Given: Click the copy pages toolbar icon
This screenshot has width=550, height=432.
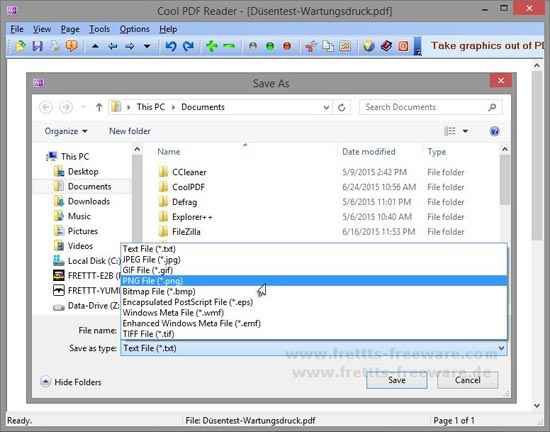Looking at the screenshot, I should pos(328,46).
